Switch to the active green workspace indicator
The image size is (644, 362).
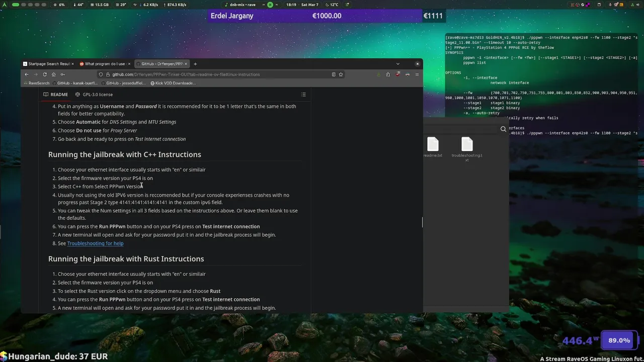click(x=15, y=5)
